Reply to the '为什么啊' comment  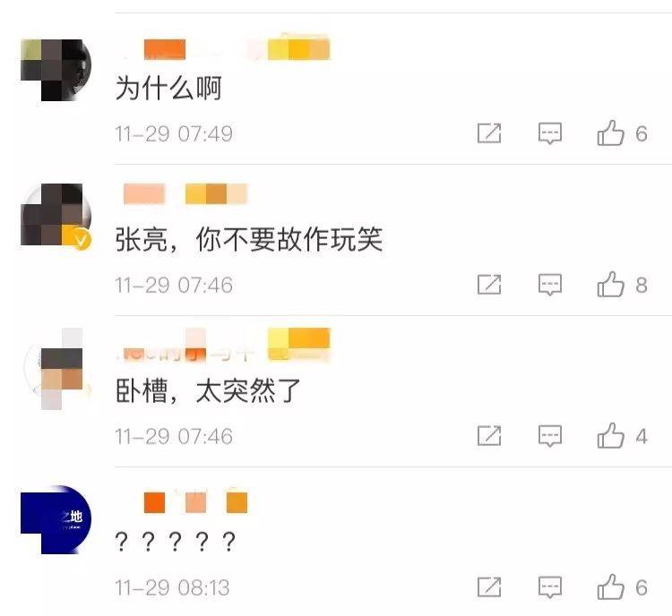click(550, 133)
